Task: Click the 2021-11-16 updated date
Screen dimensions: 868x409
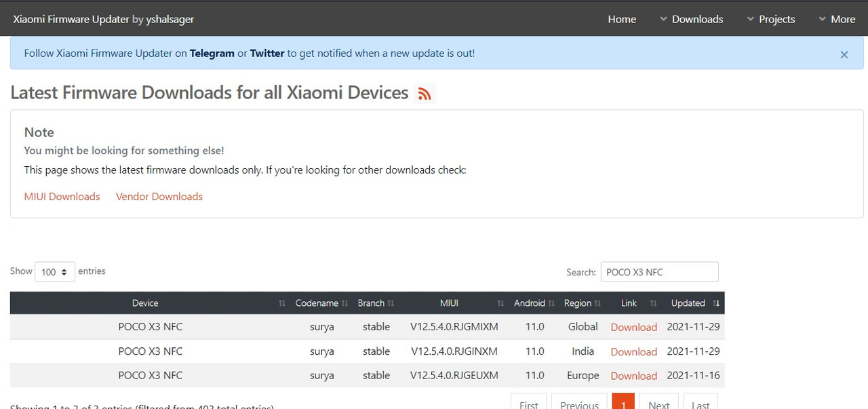Action: click(693, 376)
